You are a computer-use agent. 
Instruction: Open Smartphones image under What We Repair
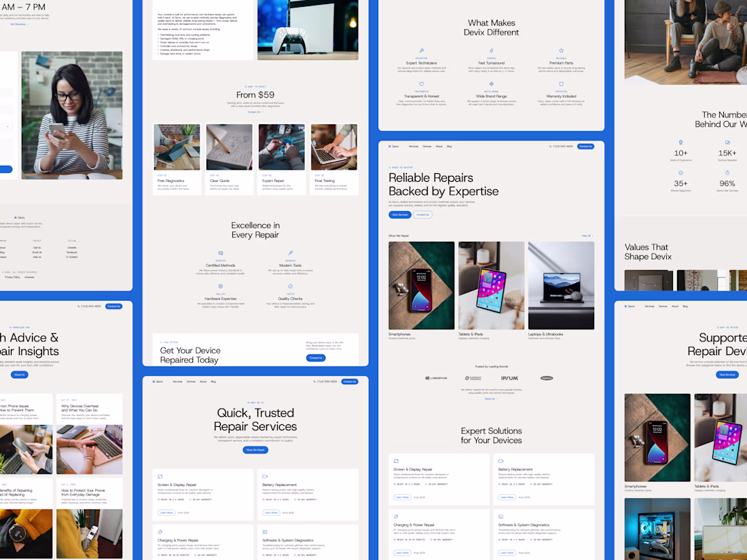click(x=422, y=285)
